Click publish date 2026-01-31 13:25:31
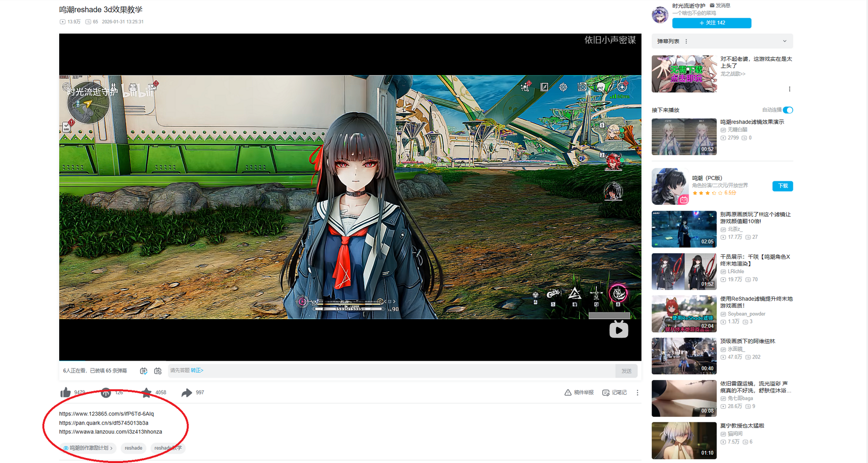Image resolution: width=868 pixels, height=463 pixels. (x=123, y=22)
